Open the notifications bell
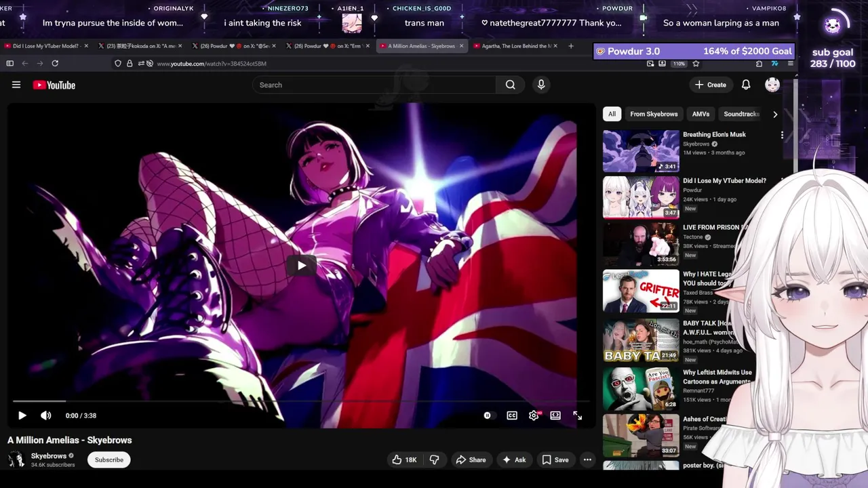Image resolution: width=868 pixels, height=488 pixels. click(x=746, y=85)
